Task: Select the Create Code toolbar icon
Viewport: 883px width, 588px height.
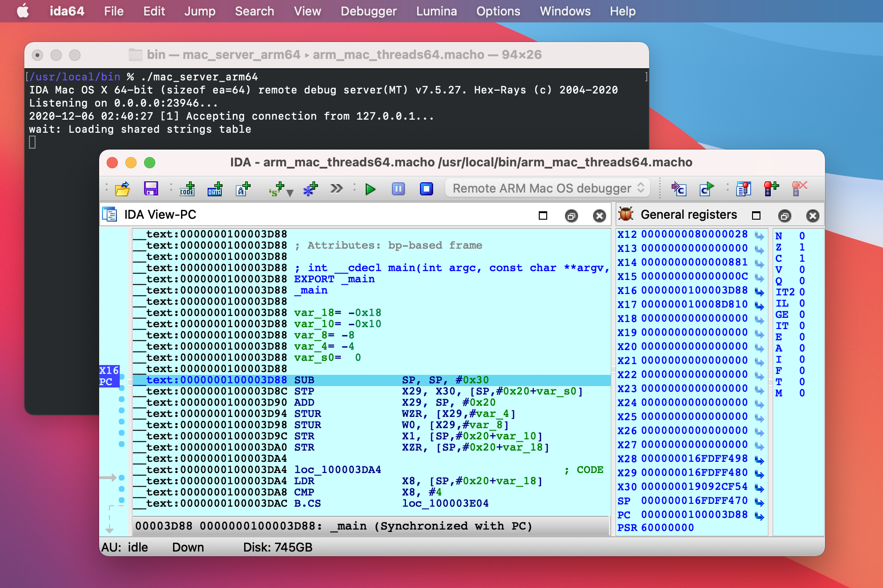Action: [x=187, y=190]
